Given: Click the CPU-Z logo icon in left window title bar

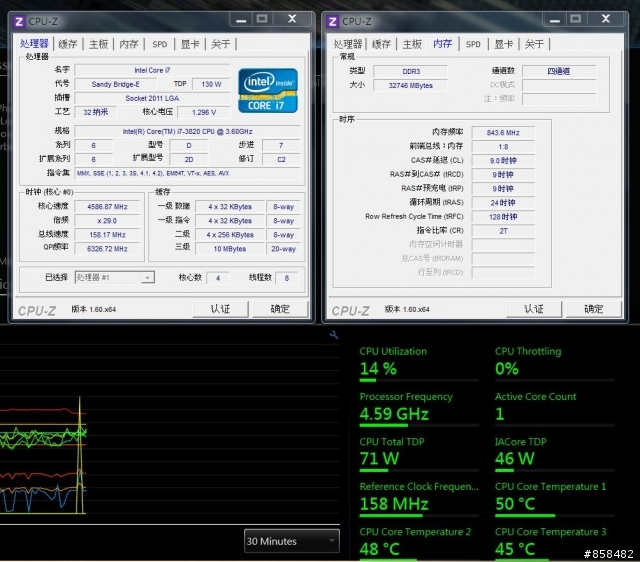Looking at the screenshot, I should (18, 21).
